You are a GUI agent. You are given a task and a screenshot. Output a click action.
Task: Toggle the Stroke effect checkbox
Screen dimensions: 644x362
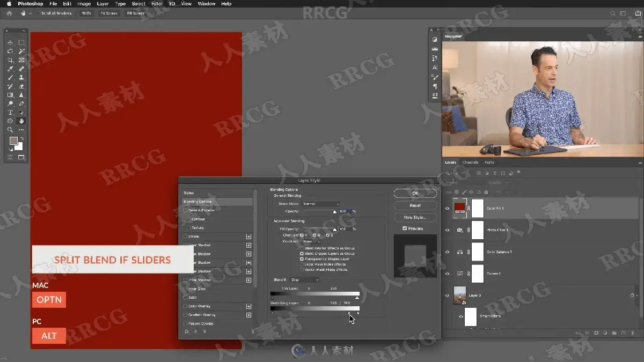(186, 237)
